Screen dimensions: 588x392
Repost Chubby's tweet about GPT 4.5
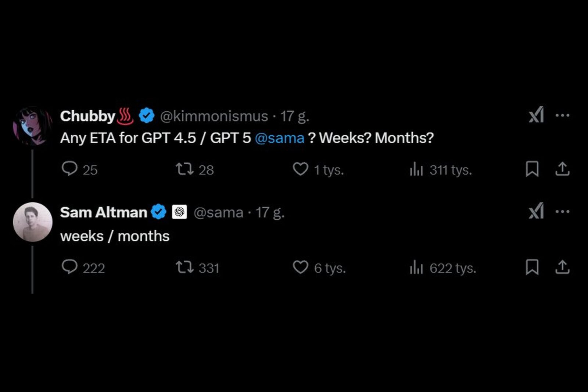tap(184, 169)
